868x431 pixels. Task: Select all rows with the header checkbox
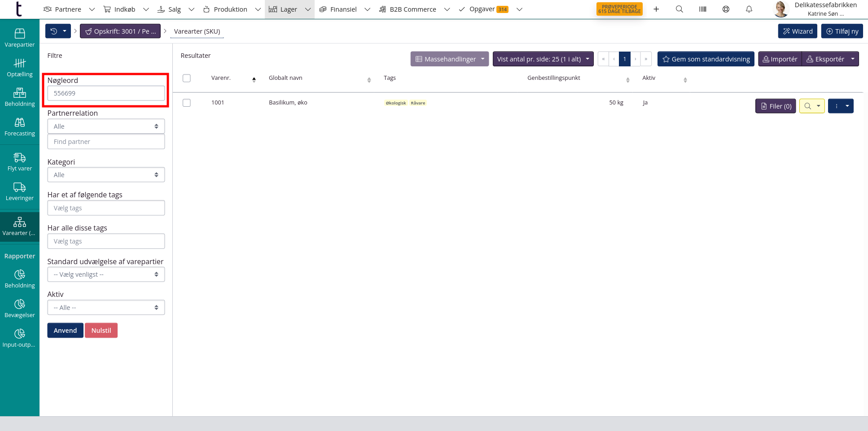click(x=187, y=78)
